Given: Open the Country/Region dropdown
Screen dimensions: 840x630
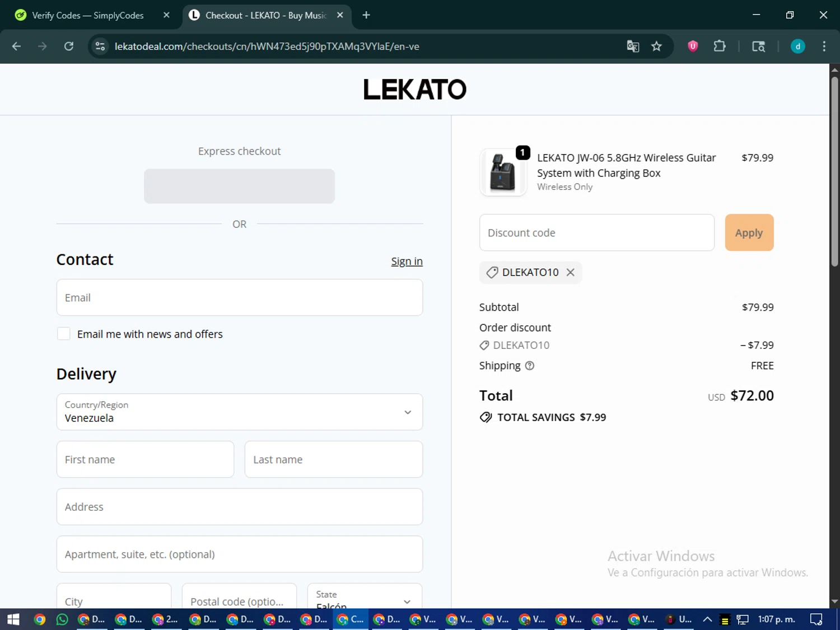Looking at the screenshot, I should pos(239,412).
